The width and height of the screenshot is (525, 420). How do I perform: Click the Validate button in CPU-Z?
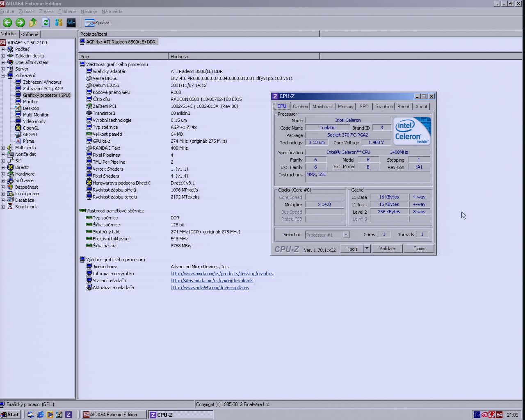pyautogui.click(x=387, y=249)
